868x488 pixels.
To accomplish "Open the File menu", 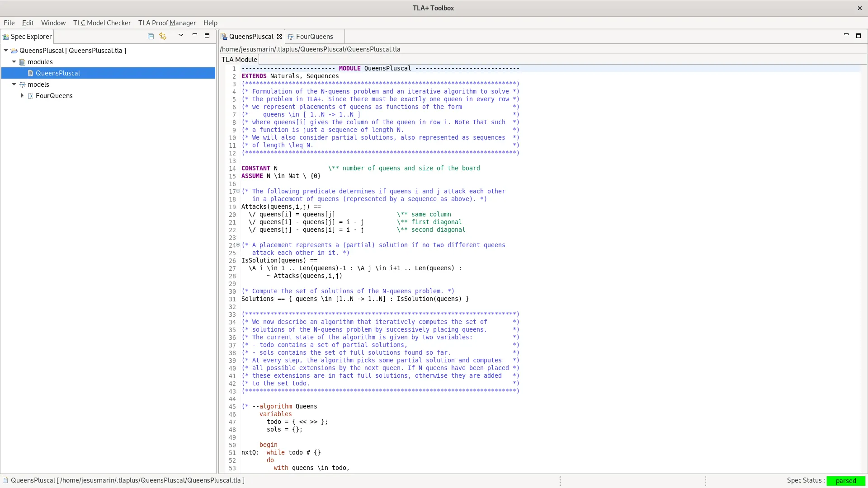I will coord(9,23).
